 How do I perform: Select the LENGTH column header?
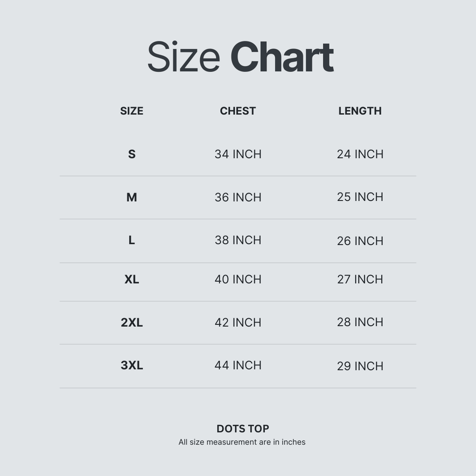click(x=360, y=111)
